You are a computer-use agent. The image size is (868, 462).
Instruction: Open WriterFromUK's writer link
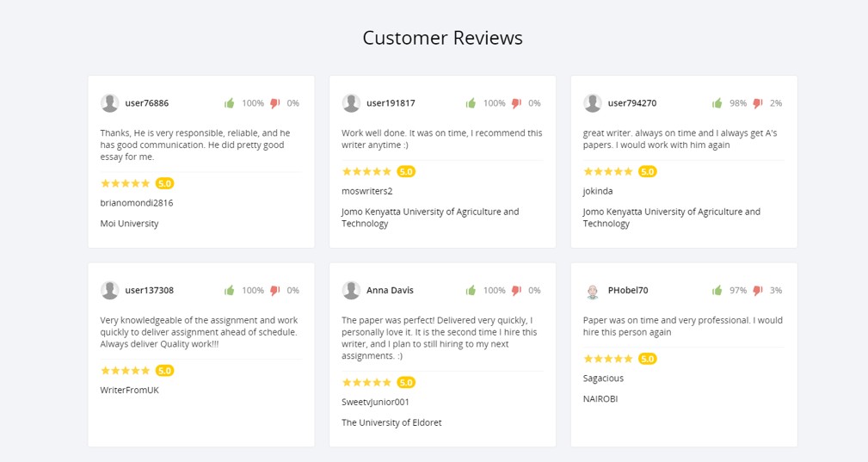tap(130, 390)
